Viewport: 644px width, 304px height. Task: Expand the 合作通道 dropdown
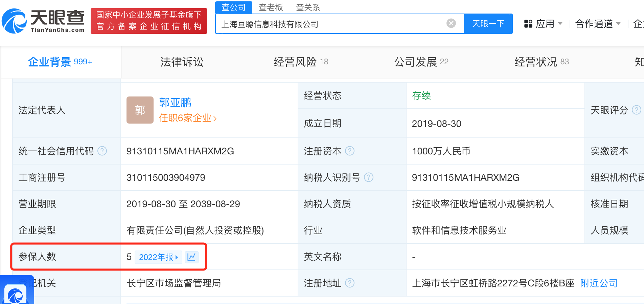(x=598, y=24)
